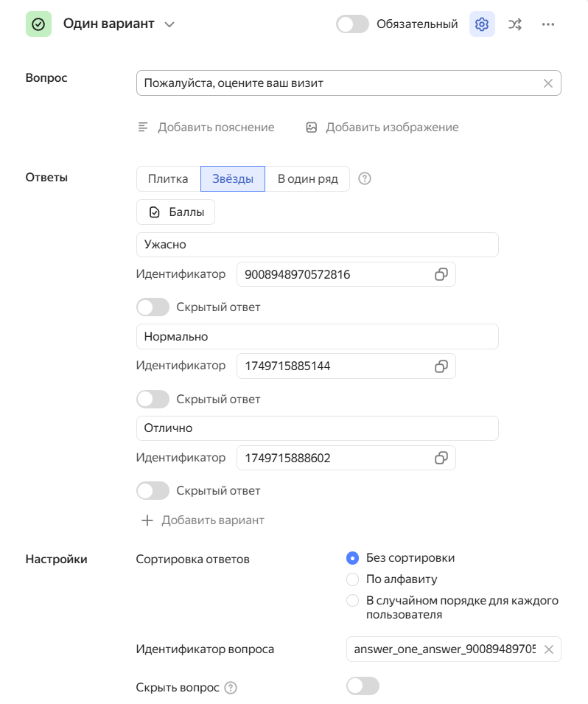The image size is (588, 704).
Task: Click Добавить вариант to add an answer
Action: pyautogui.click(x=203, y=520)
